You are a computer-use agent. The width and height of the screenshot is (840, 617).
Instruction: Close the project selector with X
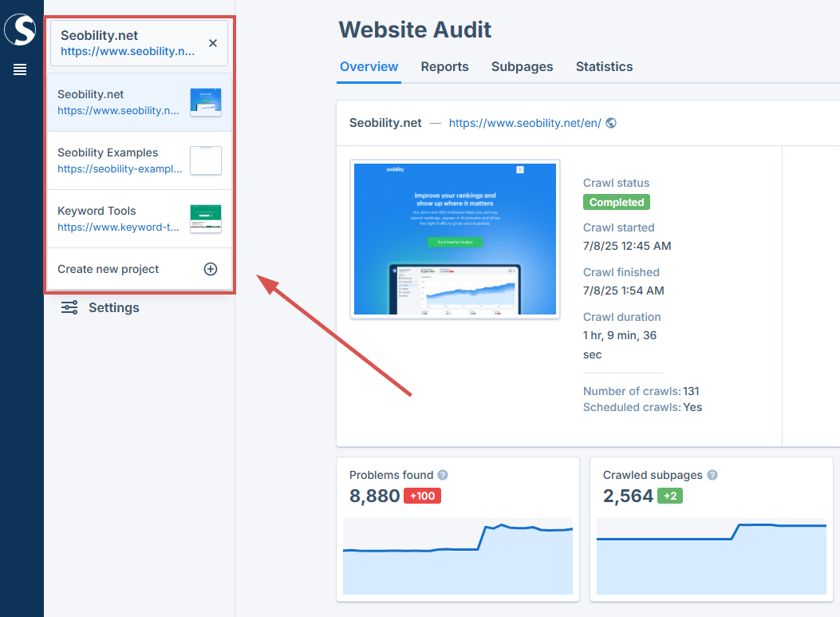(x=213, y=43)
